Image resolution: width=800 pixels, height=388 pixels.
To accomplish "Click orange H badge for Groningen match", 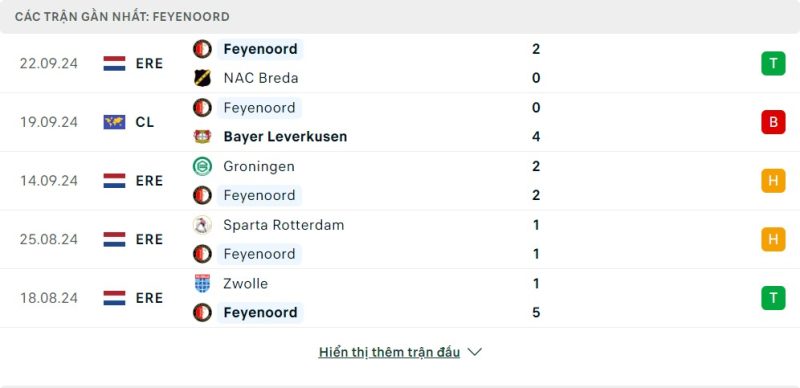I will pyautogui.click(x=773, y=181).
